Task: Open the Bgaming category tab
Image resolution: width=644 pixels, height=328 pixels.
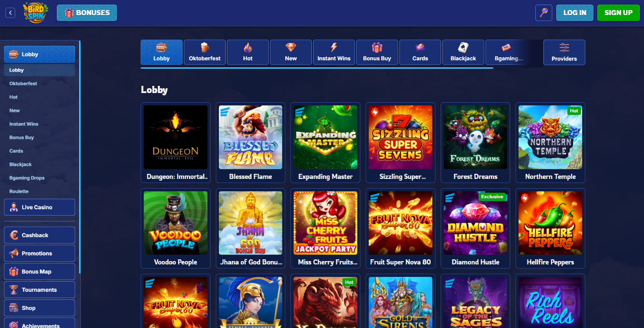Action: (506, 52)
